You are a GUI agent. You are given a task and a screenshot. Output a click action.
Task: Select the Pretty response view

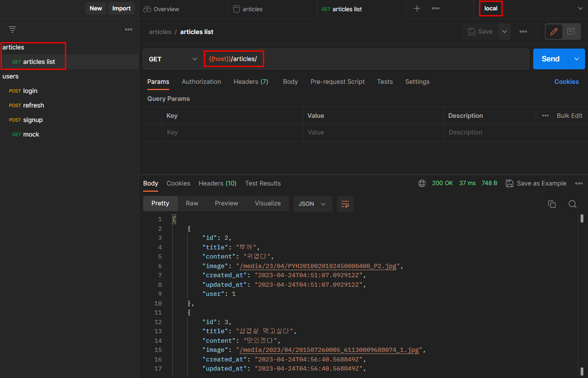click(160, 203)
